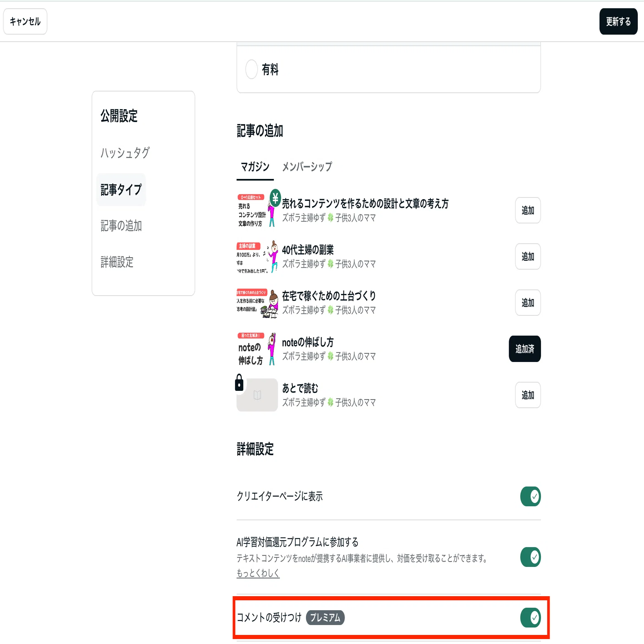The height and width of the screenshot is (644, 644).
Task: Toggle コメントの受けつけ switch
Action: [x=530, y=618]
